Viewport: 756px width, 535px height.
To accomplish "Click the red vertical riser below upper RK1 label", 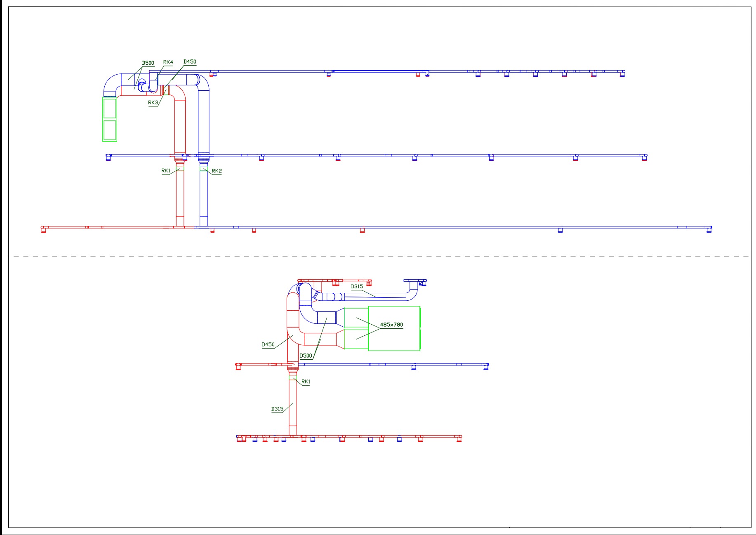I will [180, 198].
